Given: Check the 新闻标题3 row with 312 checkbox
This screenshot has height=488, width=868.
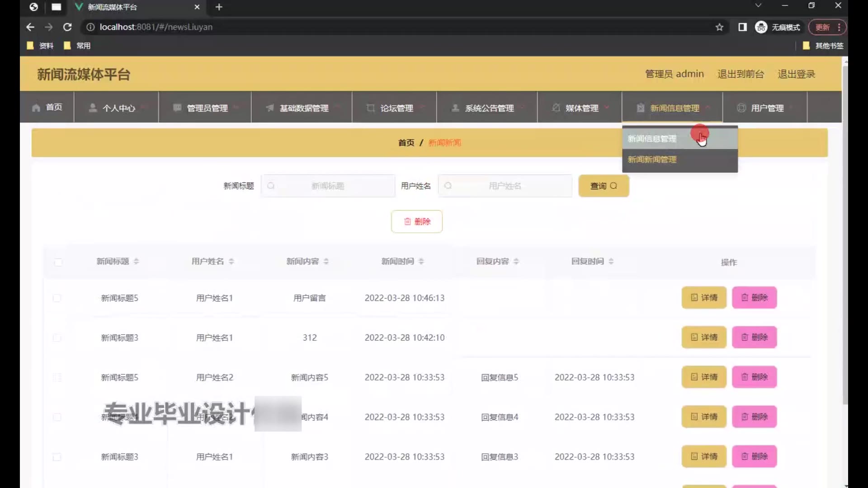Looking at the screenshot, I should (x=57, y=338).
